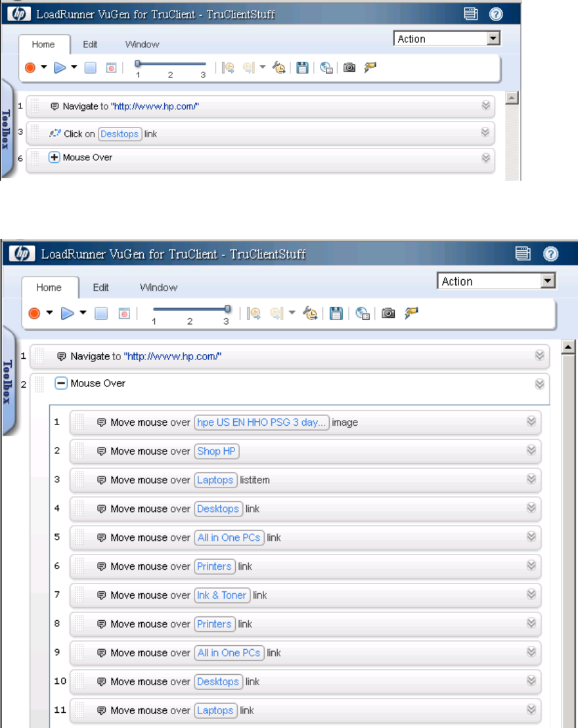Select step 9, Move mouse over All in One PCs
This screenshot has width=578, height=728.
[305, 653]
